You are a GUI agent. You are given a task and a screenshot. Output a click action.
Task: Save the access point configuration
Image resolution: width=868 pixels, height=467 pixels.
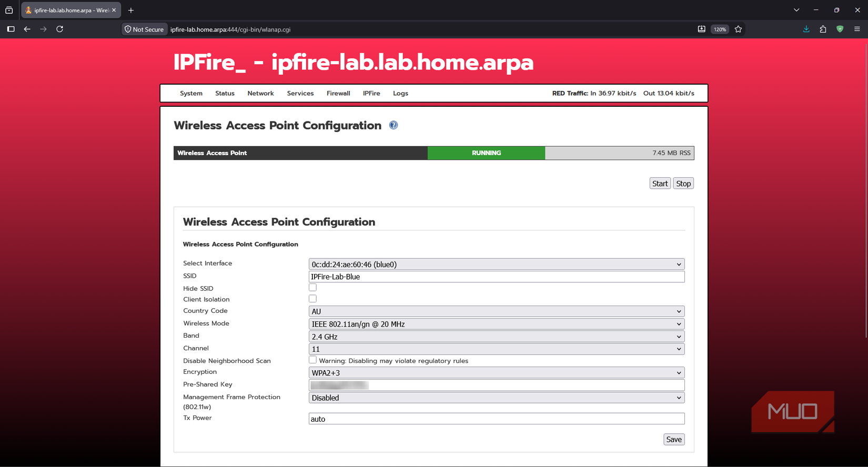tap(674, 440)
